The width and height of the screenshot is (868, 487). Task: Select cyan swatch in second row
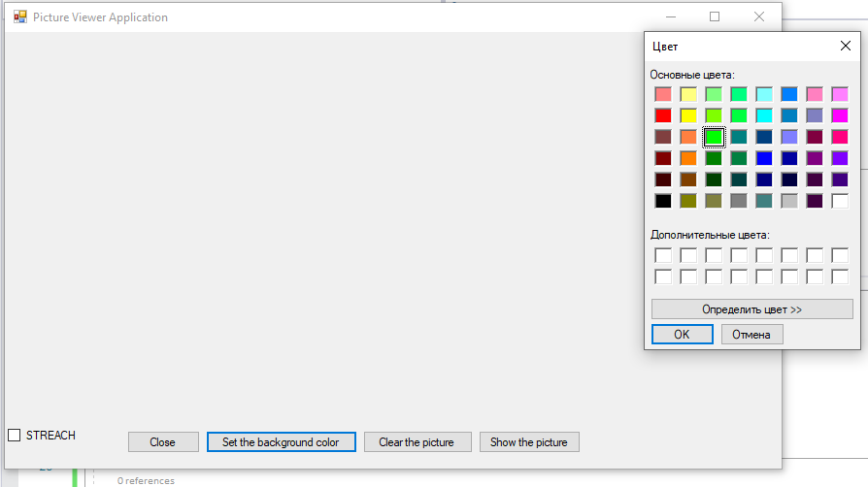(x=764, y=115)
